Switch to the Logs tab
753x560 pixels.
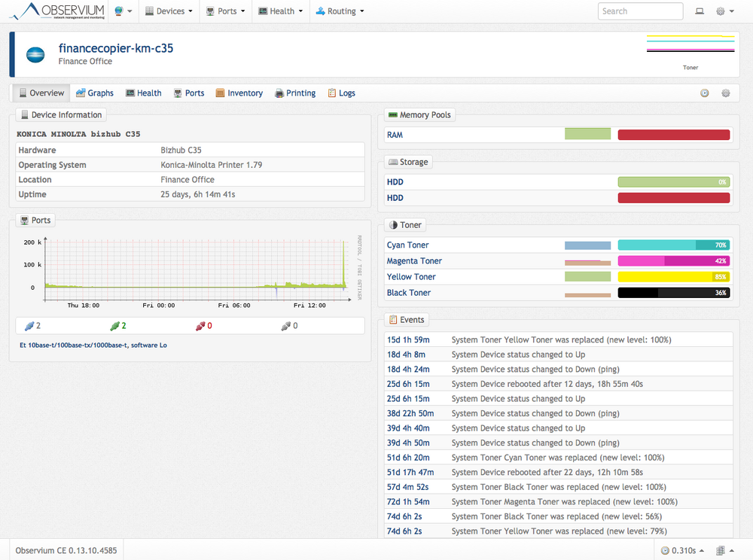pos(341,93)
